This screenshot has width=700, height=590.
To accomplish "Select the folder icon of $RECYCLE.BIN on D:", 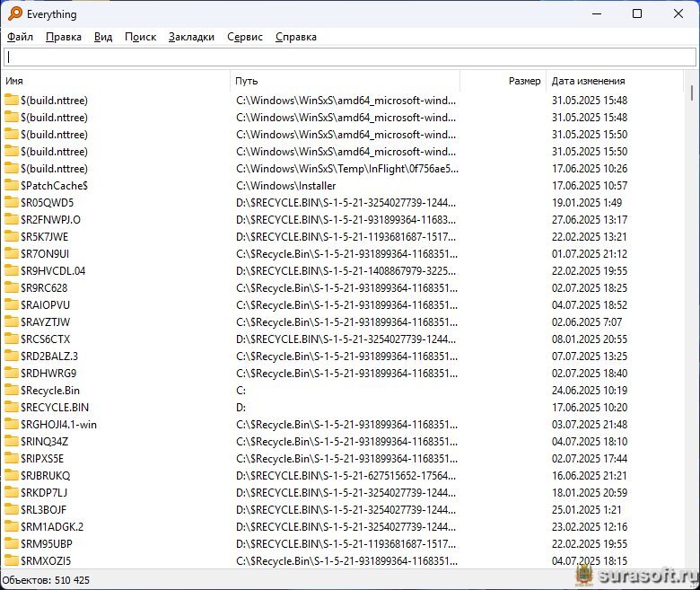I will 12,407.
